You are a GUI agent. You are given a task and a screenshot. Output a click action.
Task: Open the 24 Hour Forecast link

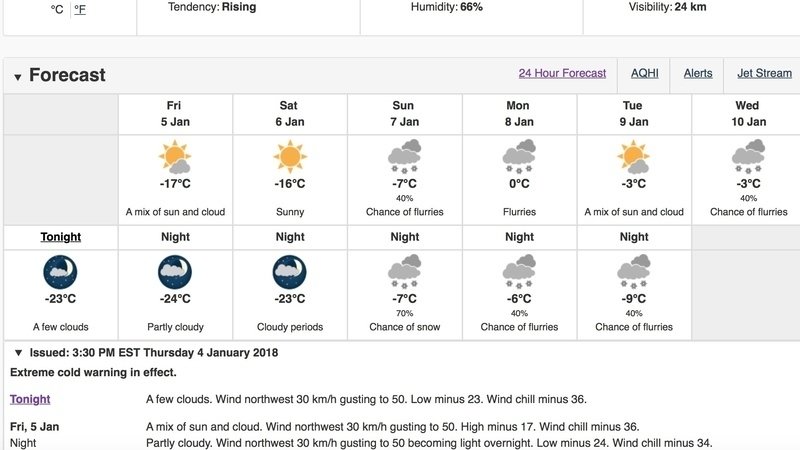coord(562,73)
